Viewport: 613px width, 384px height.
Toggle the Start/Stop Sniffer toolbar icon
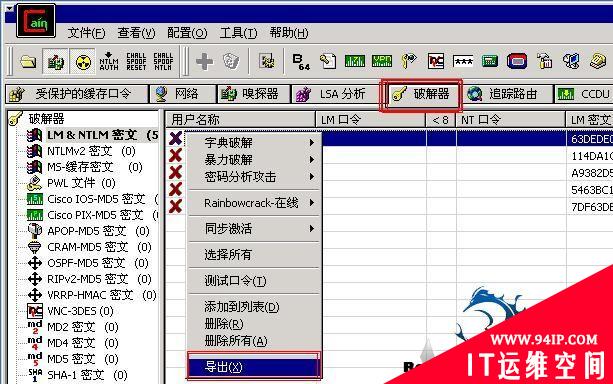pos(56,61)
